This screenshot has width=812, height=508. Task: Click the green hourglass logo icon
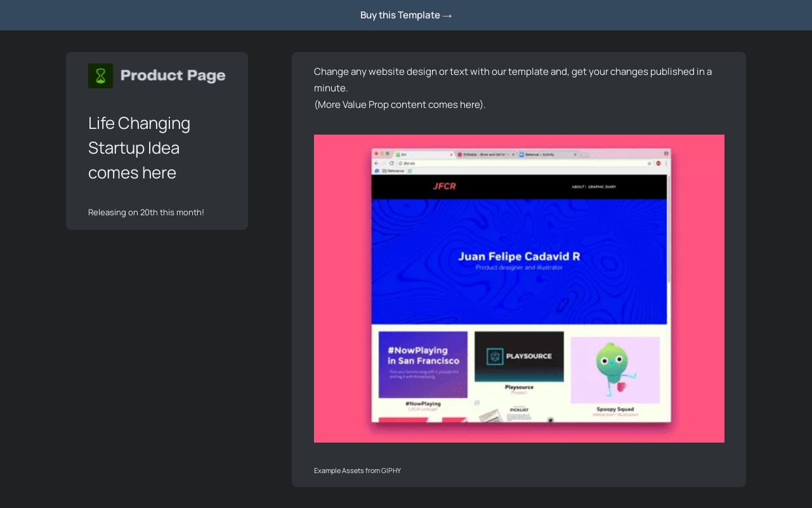click(x=101, y=76)
